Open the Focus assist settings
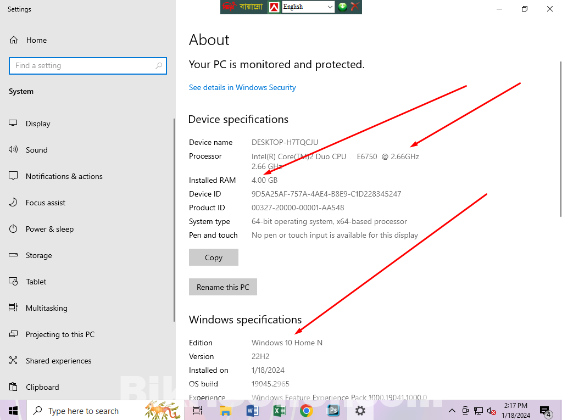562x420 pixels. tap(37, 202)
